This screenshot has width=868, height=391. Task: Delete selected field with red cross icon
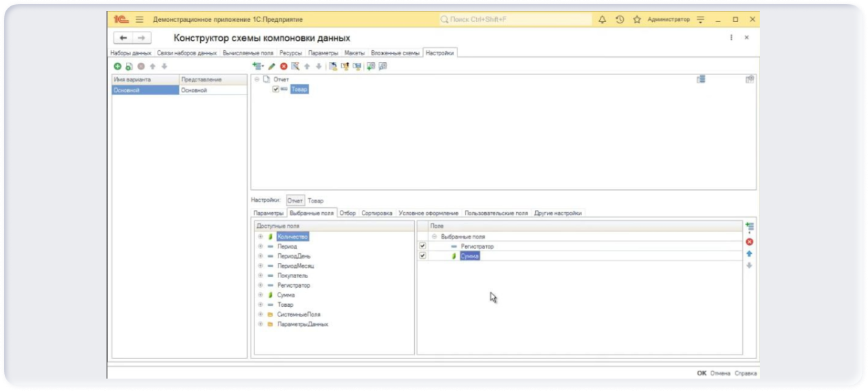[x=750, y=242]
